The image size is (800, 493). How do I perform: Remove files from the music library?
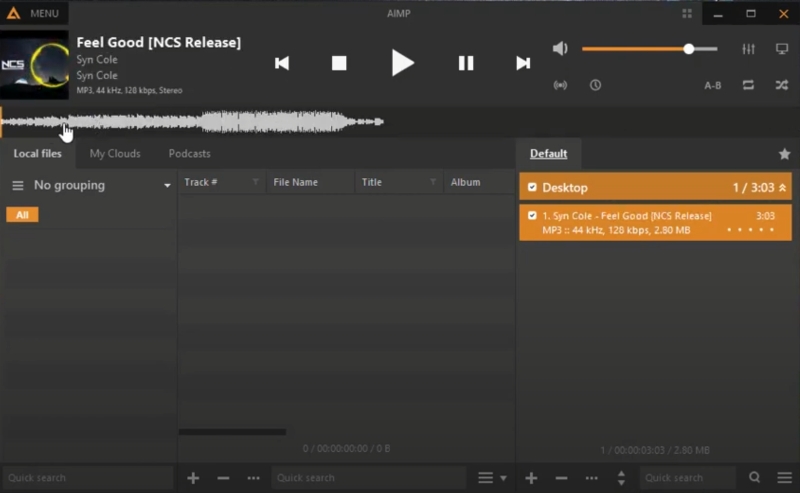223,478
